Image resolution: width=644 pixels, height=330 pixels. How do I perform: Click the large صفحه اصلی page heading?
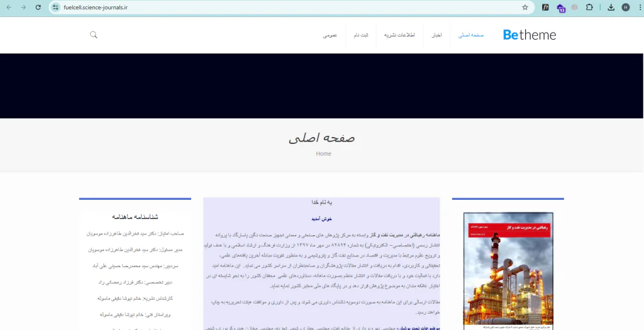(321, 138)
